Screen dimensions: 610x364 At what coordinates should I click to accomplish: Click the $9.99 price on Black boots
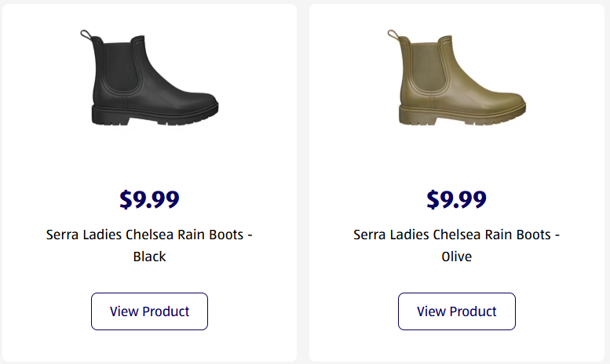click(149, 199)
